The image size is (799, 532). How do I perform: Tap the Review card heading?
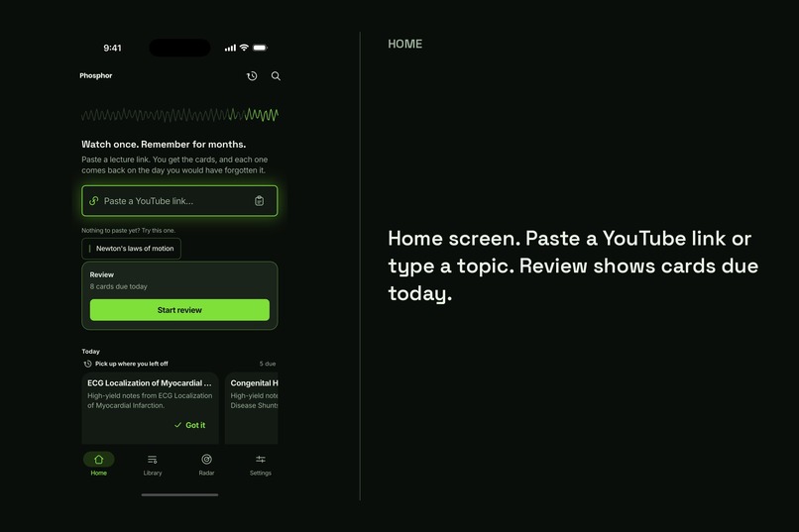pos(102,274)
